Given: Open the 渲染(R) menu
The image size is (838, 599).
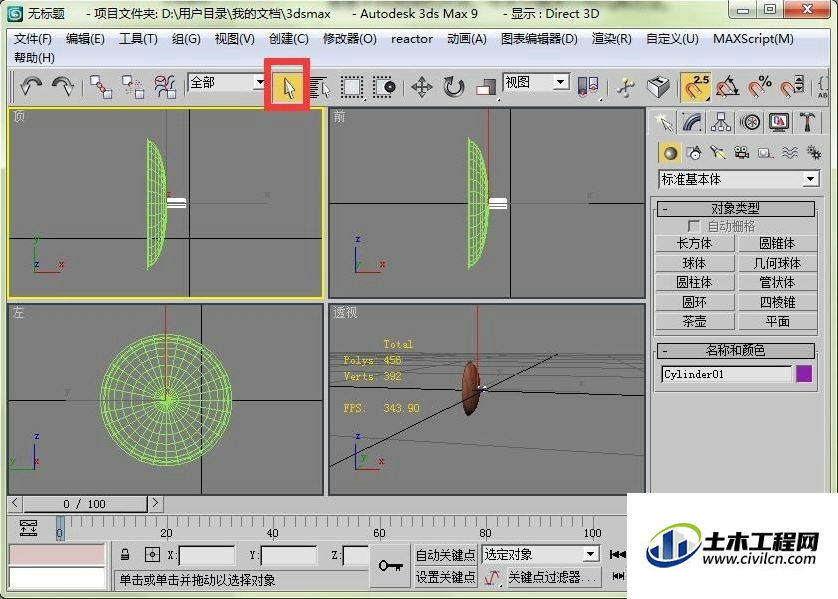Looking at the screenshot, I should tap(611, 39).
